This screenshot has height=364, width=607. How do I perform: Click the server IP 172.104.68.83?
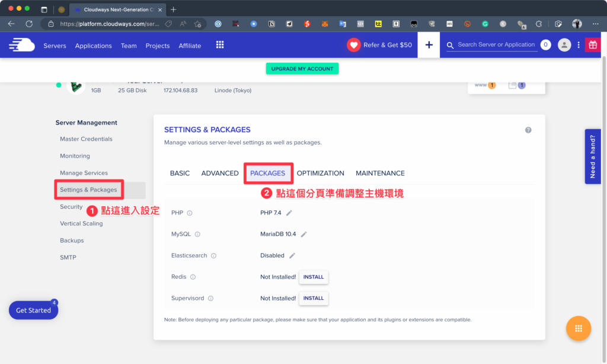click(x=180, y=90)
